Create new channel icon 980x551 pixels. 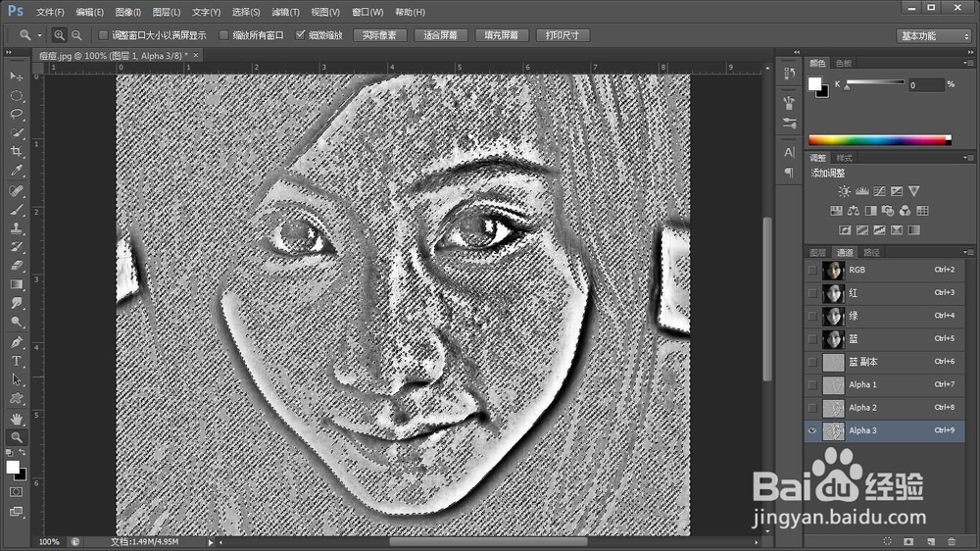[931, 541]
